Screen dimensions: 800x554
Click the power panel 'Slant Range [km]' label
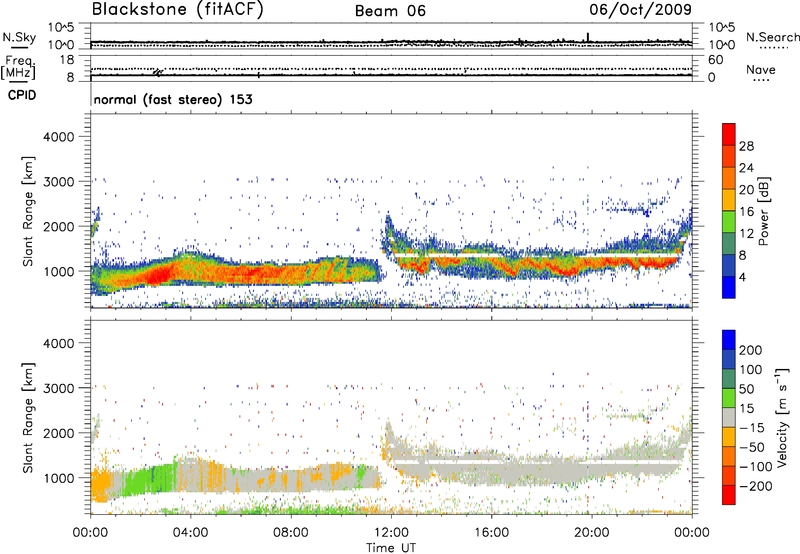(x=28, y=211)
